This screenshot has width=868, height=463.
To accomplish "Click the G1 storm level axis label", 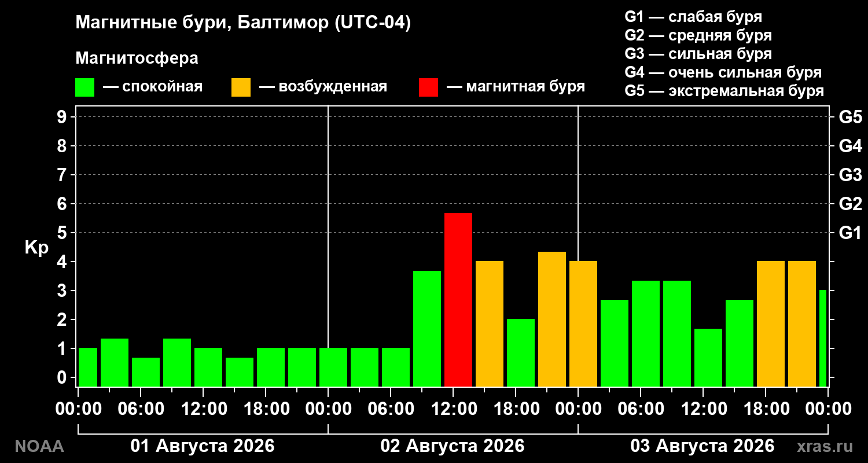I will click(850, 233).
